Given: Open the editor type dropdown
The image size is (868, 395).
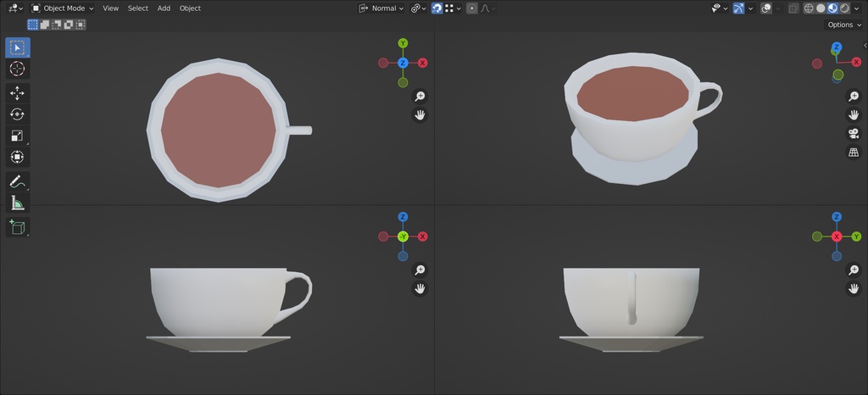Looking at the screenshot, I should coord(15,8).
